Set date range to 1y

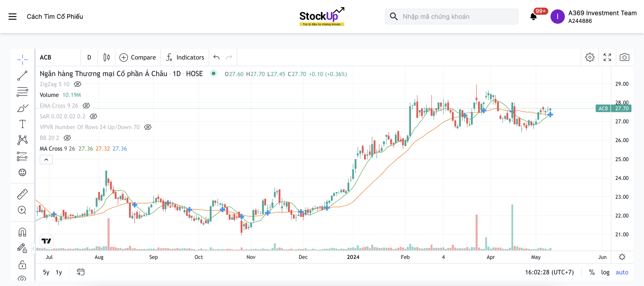coord(59,272)
